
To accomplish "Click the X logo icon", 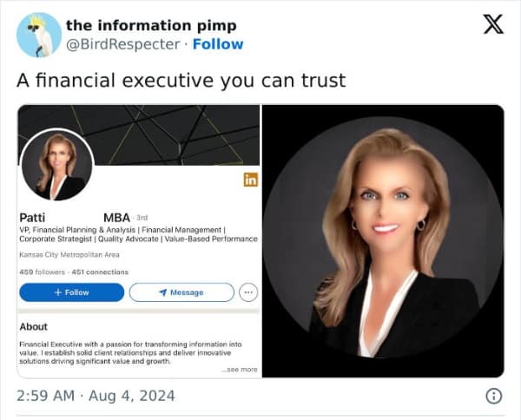I will click(x=493, y=24).
